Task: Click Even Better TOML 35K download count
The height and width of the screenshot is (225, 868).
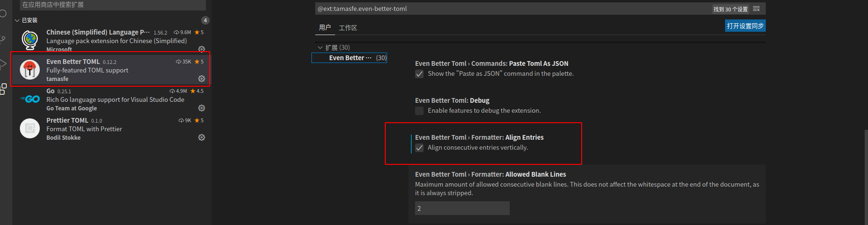Action: (184, 62)
